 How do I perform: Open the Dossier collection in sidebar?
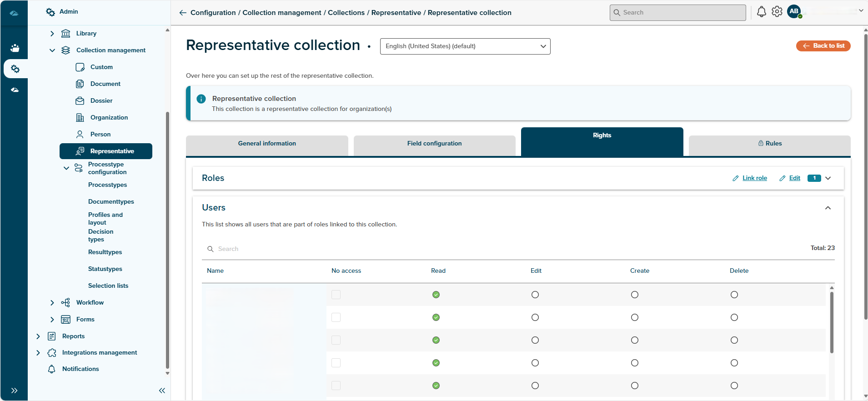(x=101, y=100)
